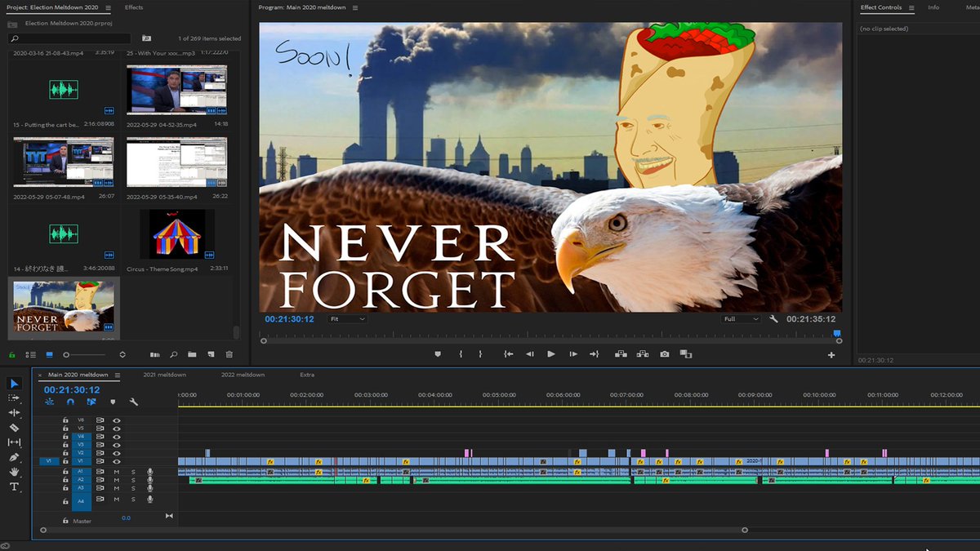Open the Effect Controls panel menu

tap(911, 7)
